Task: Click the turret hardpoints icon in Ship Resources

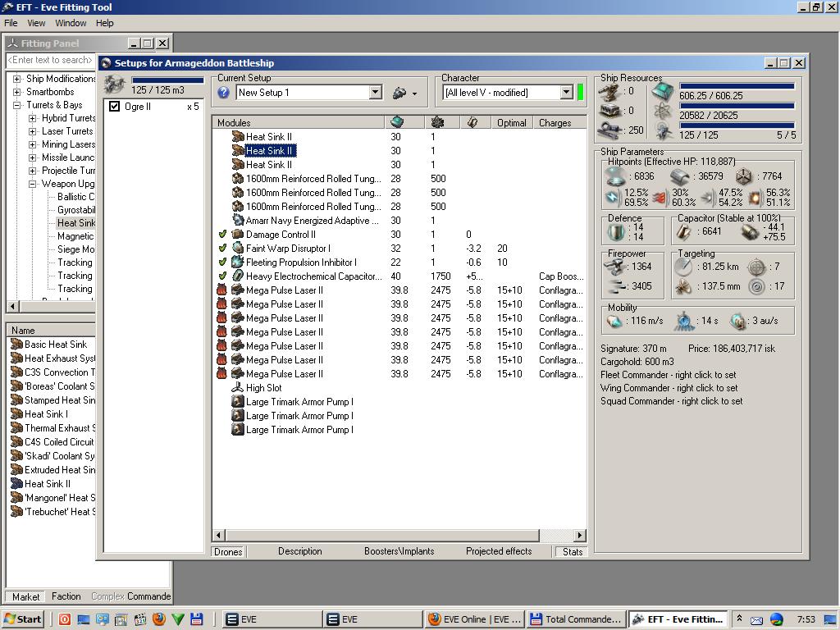Action: coord(610,92)
